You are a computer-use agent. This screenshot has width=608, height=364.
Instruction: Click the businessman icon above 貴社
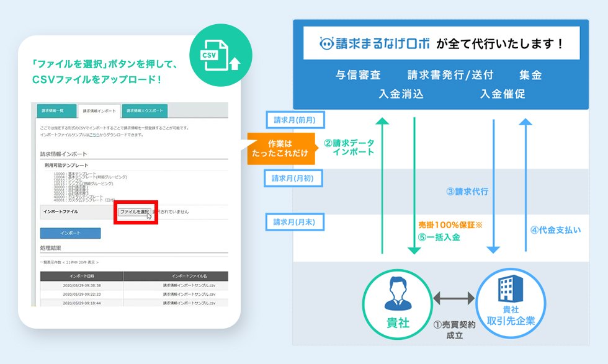[x=398, y=293]
